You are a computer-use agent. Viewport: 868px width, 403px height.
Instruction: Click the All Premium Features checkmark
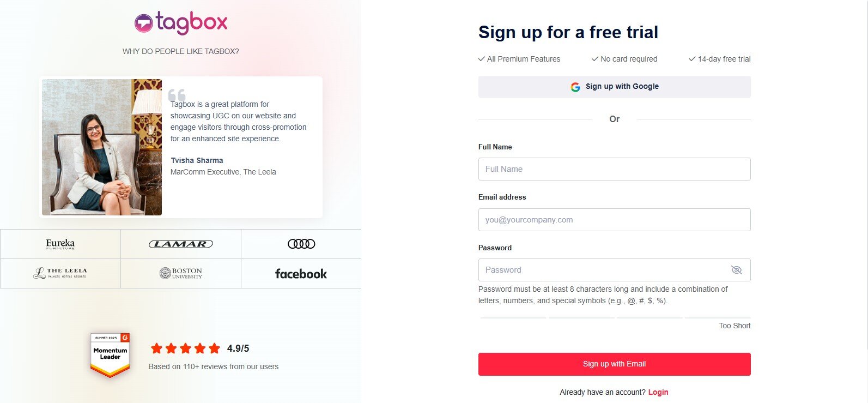(481, 58)
